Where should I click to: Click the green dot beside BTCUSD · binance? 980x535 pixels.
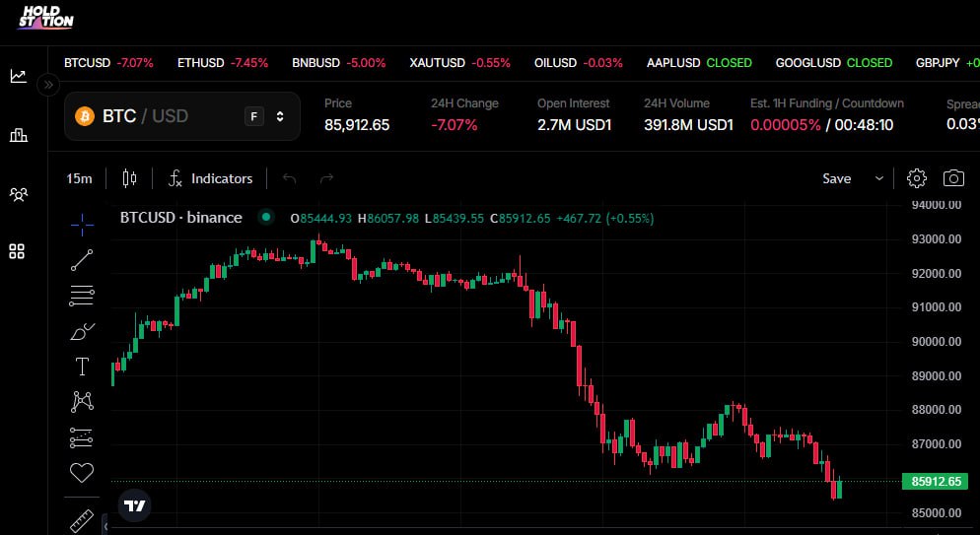tap(266, 217)
